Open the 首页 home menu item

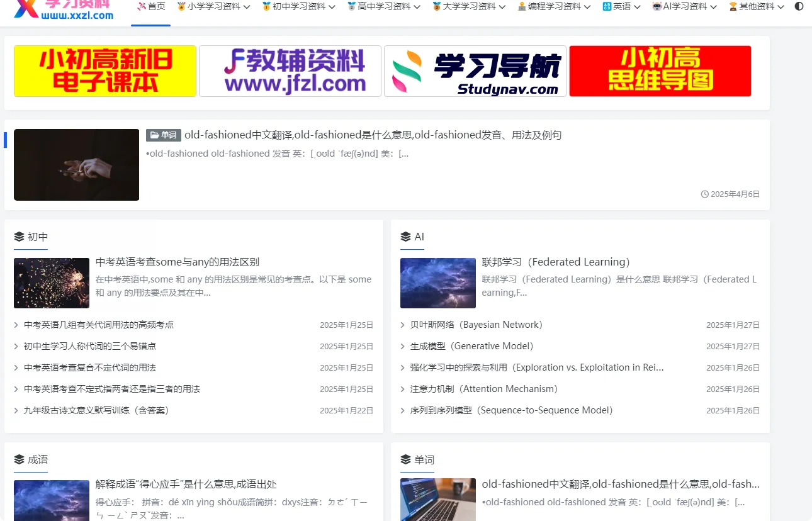pos(151,7)
